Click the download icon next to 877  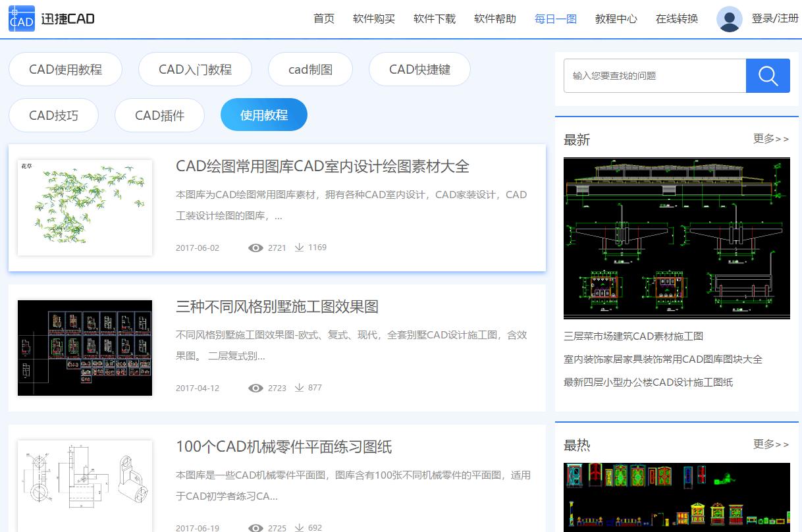(298, 388)
